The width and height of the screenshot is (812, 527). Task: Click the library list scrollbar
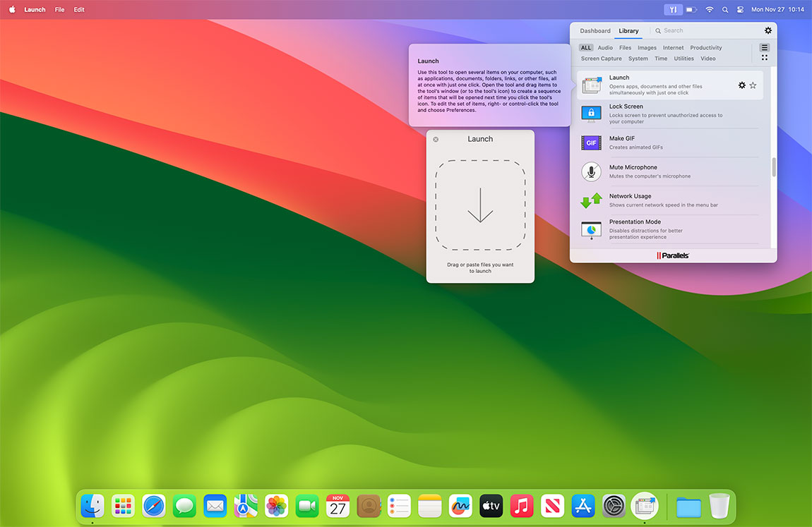click(x=774, y=167)
